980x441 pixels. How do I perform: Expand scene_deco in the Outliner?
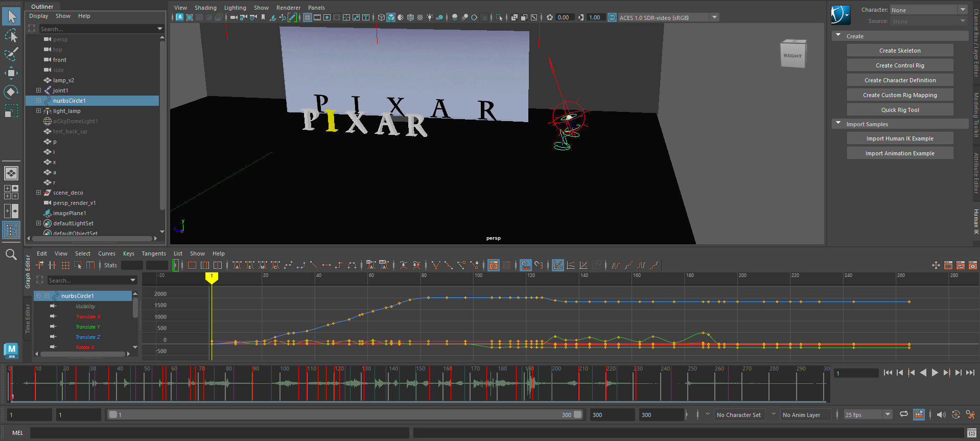[x=38, y=193]
